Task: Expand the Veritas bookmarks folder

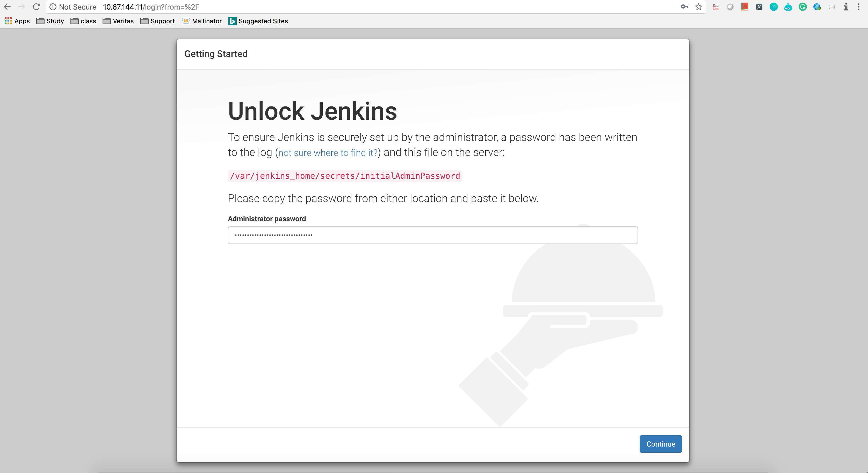Action: [118, 21]
